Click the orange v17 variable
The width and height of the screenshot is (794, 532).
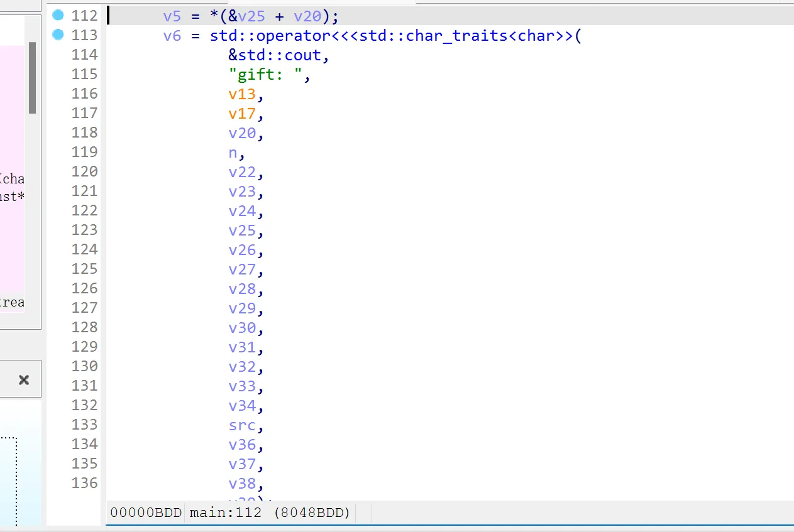[x=242, y=114]
